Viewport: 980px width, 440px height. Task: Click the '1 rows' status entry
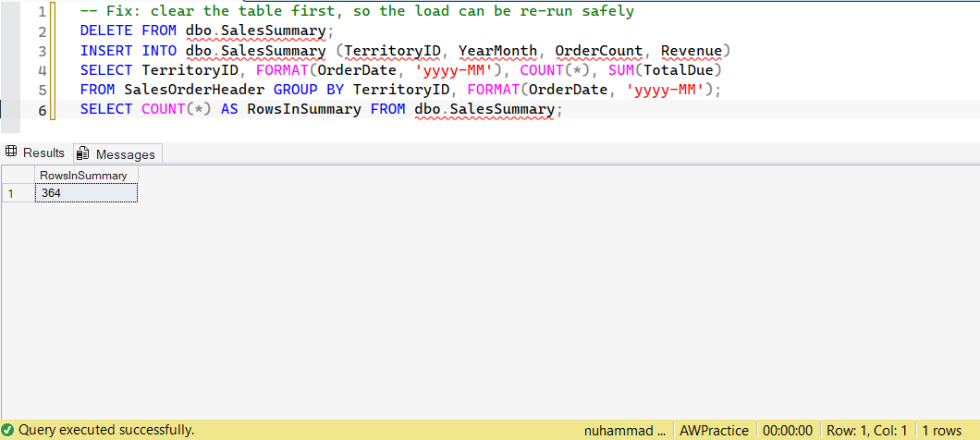coord(942,431)
